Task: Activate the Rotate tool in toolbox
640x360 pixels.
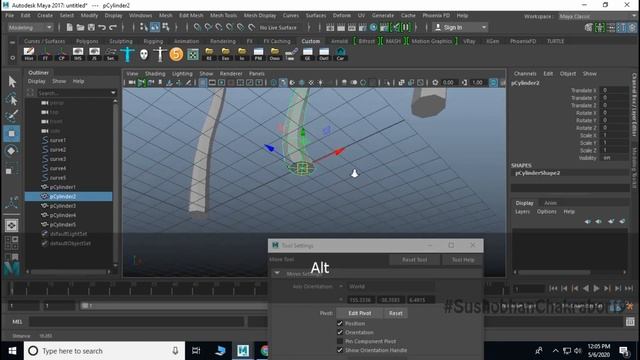Action: 12,151
